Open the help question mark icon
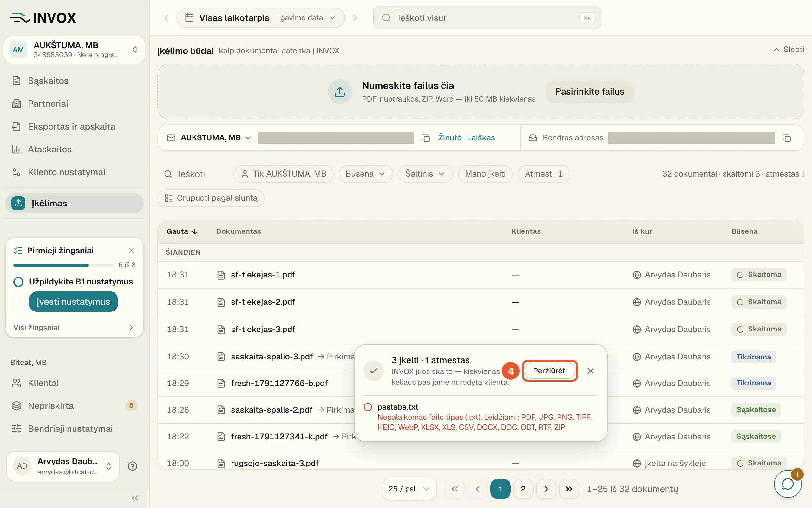Viewport: 812px width, 508px height. click(x=133, y=466)
